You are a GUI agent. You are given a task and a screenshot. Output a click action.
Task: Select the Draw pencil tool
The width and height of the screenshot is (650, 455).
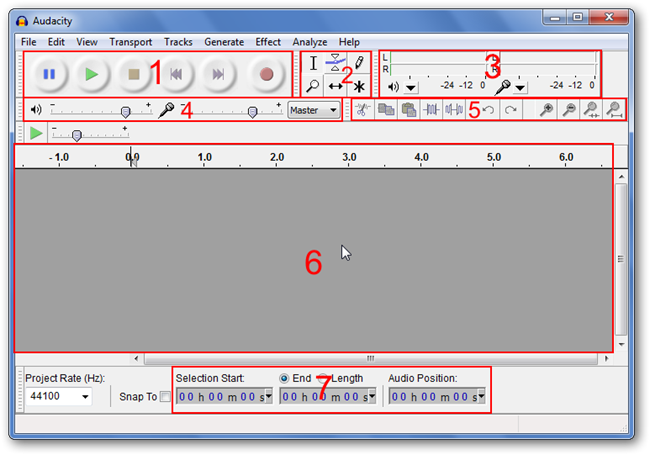[359, 63]
